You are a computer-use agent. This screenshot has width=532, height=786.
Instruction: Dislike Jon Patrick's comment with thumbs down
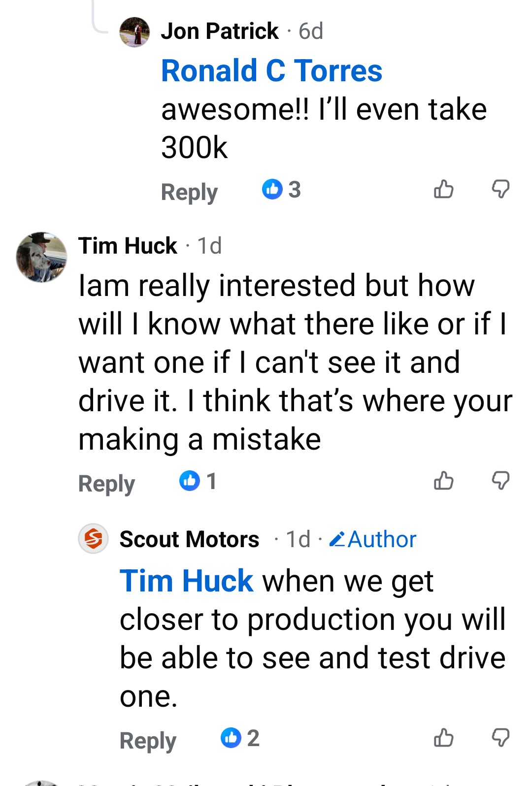pyautogui.click(x=500, y=189)
